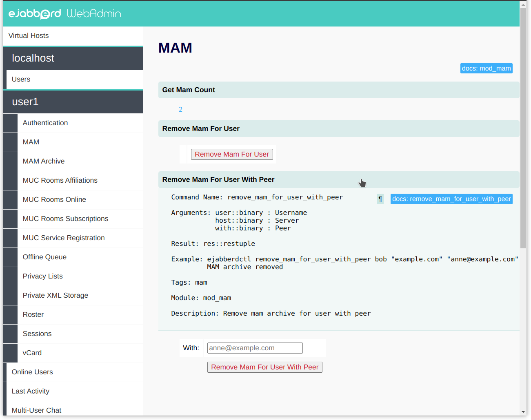Open MUC Rooms Online

(x=80, y=200)
